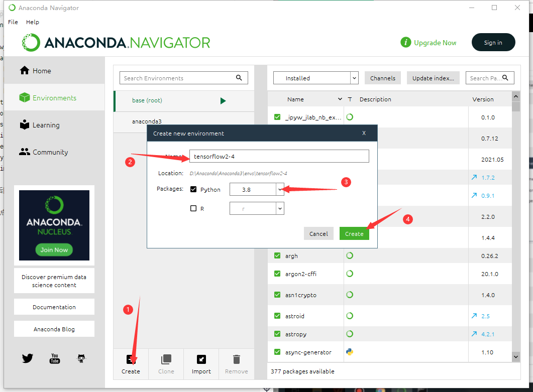
Task: Sort packages by the Name column arrow
Action: [340, 99]
